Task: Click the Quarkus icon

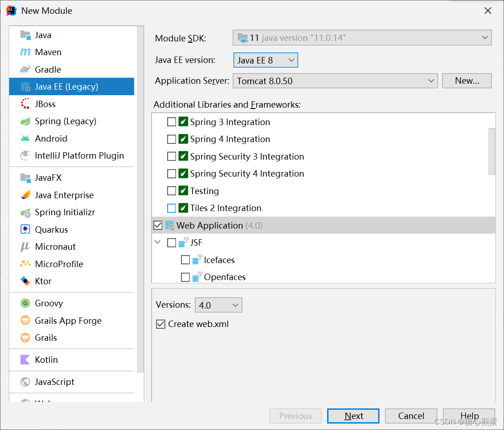Action: (x=25, y=229)
